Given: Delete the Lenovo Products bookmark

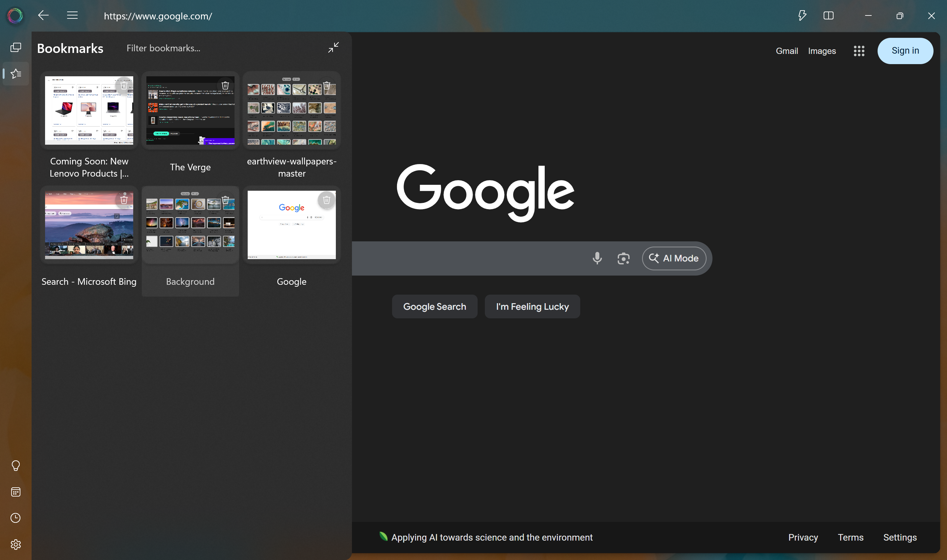Looking at the screenshot, I should pyautogui.click(x=124, y=85).
